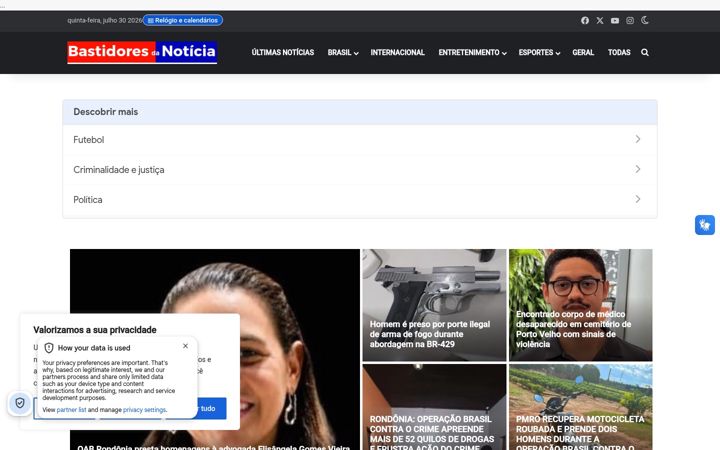Image resolution: width=720 pixels, height=450 pixels.
Task: Open the Futebol discover row
Action: tap(360, 140)
